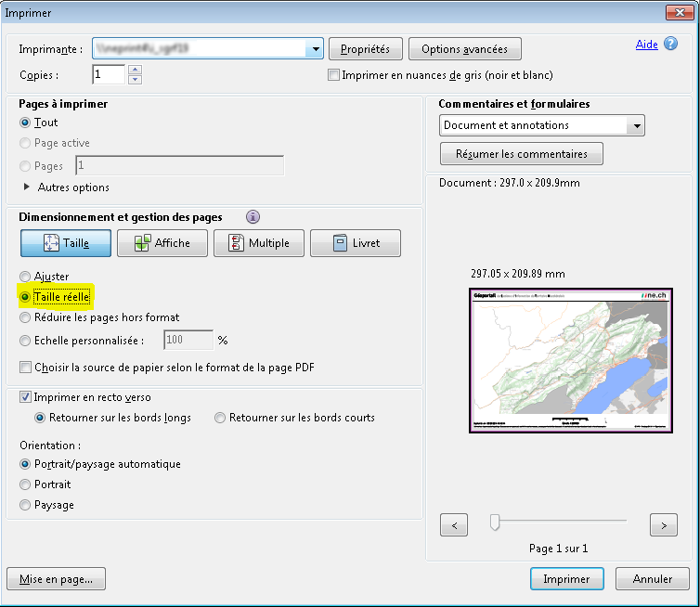Uncheck Imprimer en recto verso

point(25,397)
